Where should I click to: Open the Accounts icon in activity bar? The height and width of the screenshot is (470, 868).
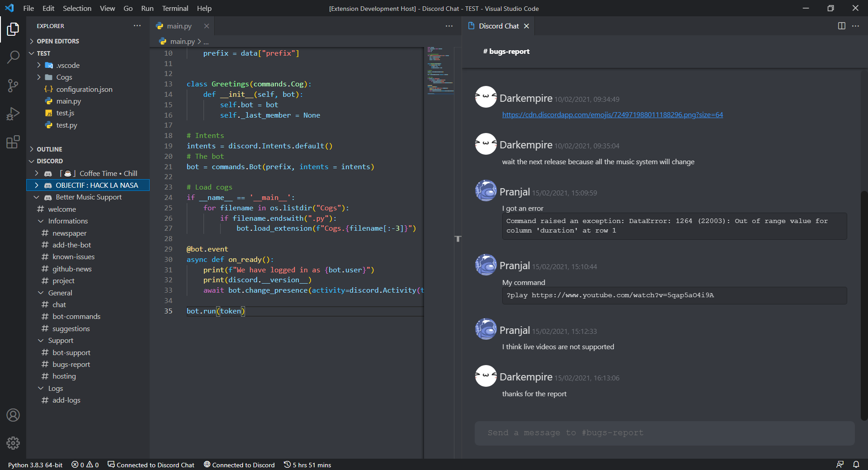[13, 415]
